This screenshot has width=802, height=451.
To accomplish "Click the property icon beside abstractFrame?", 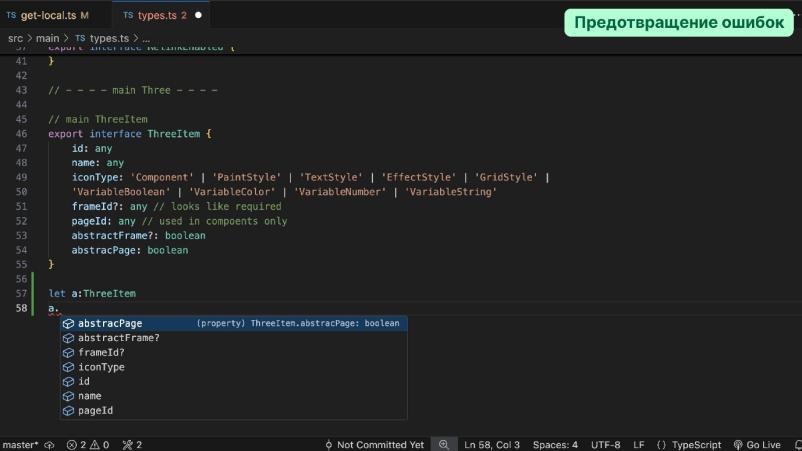I will (x=69, y=338).
